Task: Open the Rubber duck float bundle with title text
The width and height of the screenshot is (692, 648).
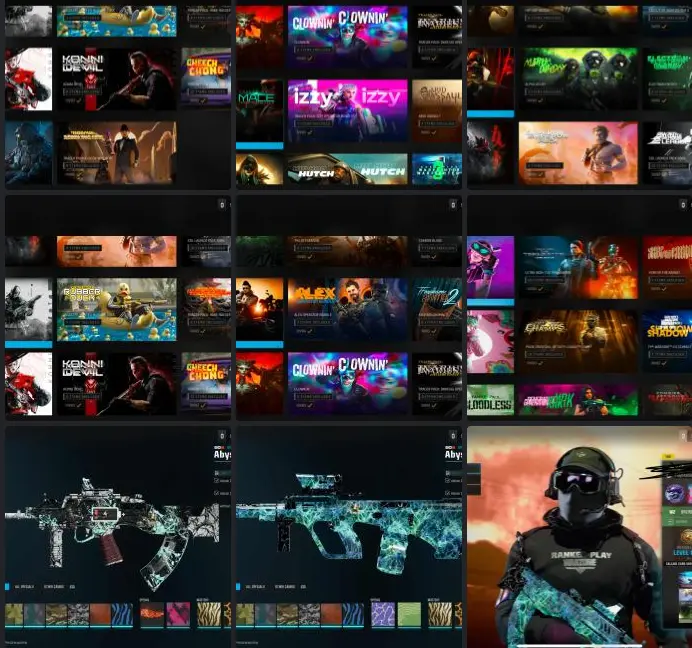Action: pyautogui.click(x=117, y=309)
